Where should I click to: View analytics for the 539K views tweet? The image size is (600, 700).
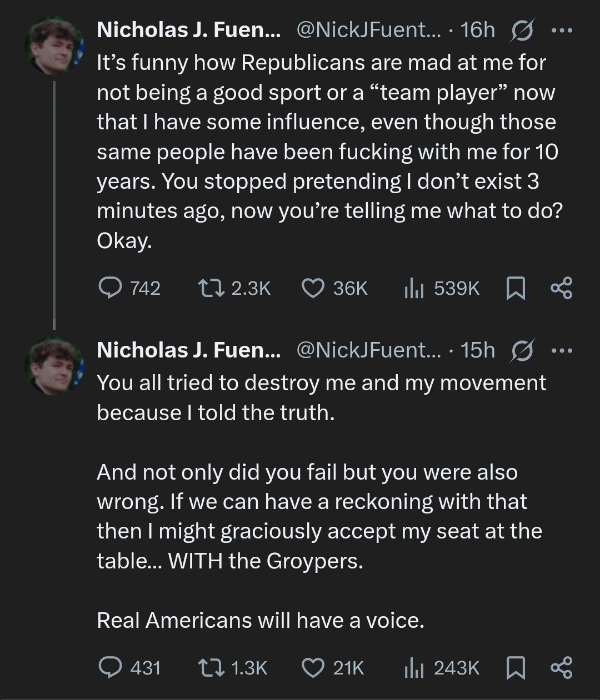(414, 288)
